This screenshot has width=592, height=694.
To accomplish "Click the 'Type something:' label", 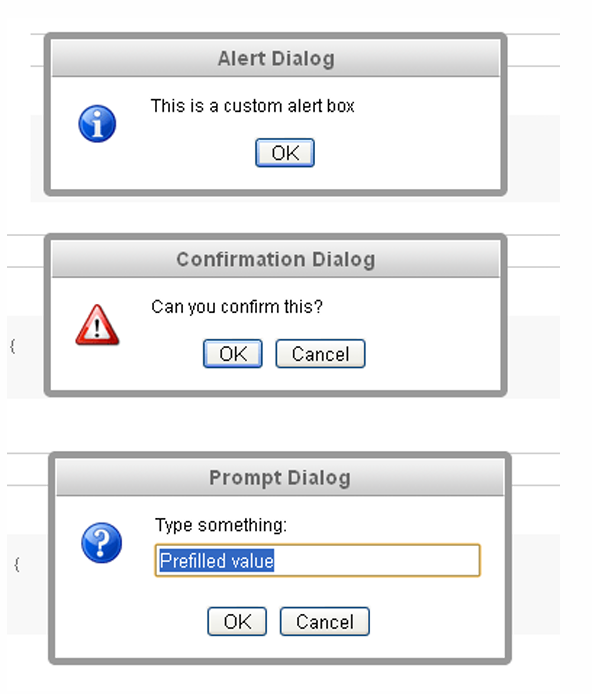I will click(221, 525).
